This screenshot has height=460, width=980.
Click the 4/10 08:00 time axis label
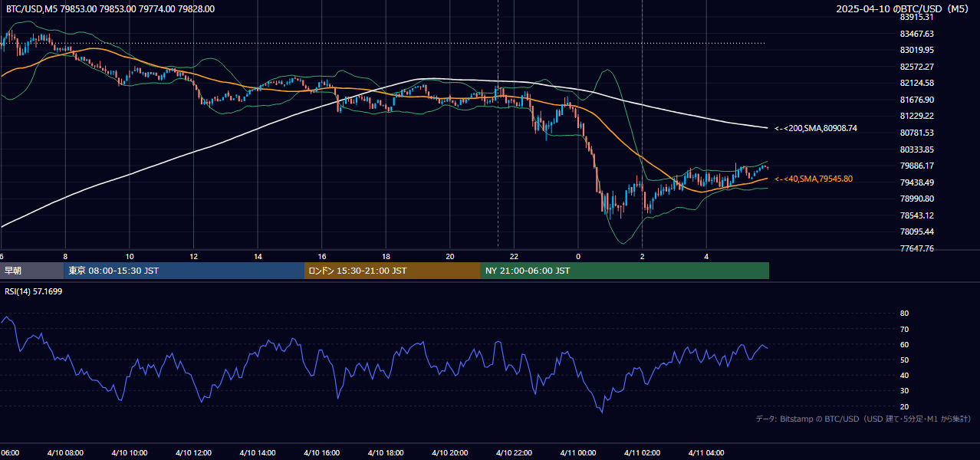pos(65,453)
